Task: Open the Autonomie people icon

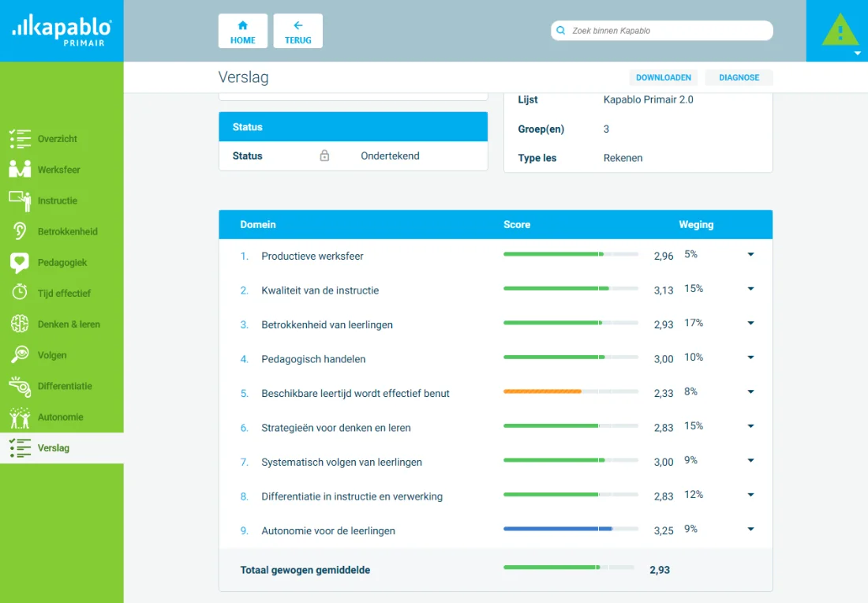Action: point(20,417)
